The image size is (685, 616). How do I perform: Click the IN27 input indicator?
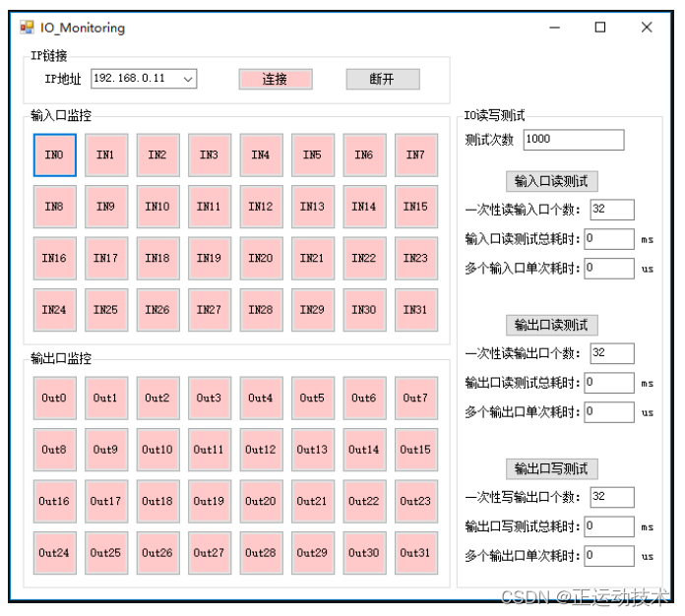210,310
